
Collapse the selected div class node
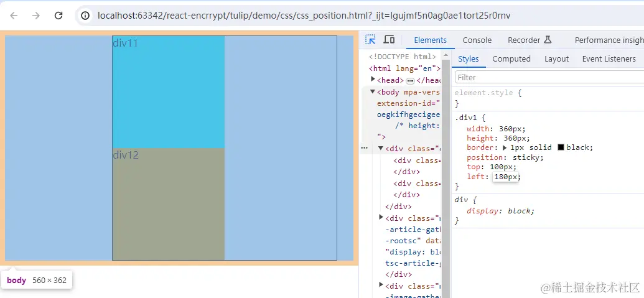click(381, 148)
